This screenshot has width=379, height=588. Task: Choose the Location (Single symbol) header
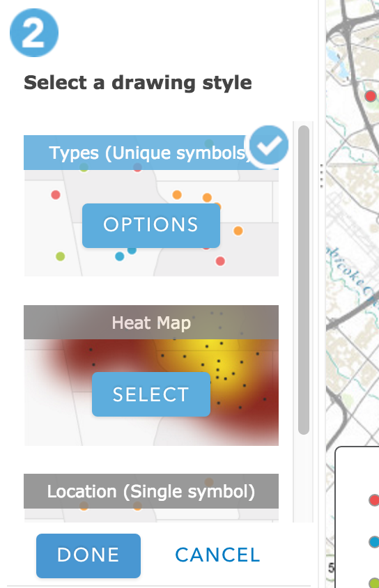[151, 491]
